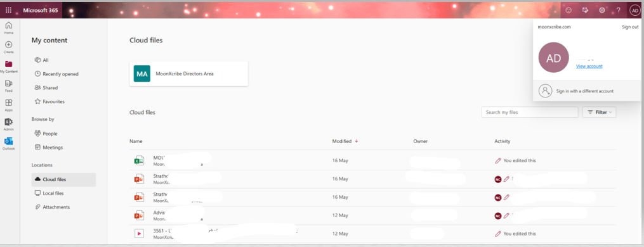Open the help question mark icon
Image resolution: width=644 pixels, height=247 pixels.
[x=619, y=10]
